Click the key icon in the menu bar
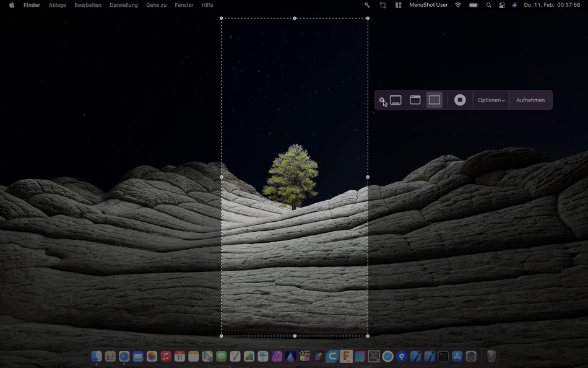Image resolution: width=588 pixels, height=368 pixels. pyautogui.click(x=367, y=5)
